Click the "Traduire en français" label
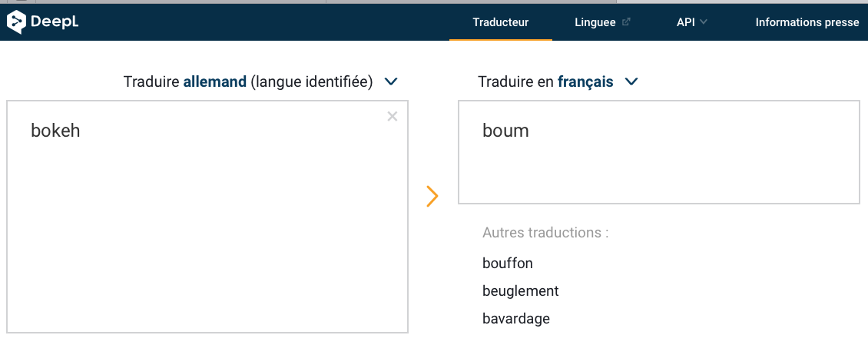Viewport: 868px width, 345px height. [545, 81]
